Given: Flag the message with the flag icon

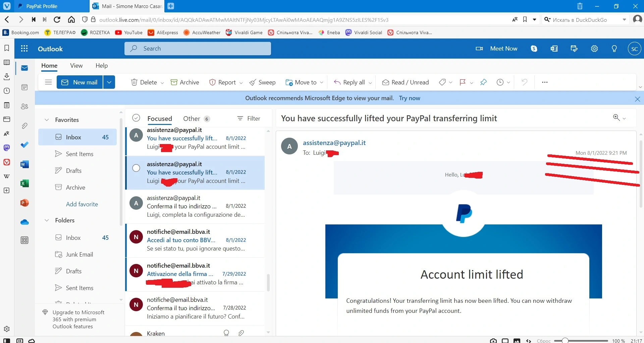Looking at the screenshot, I should (463, 82).
